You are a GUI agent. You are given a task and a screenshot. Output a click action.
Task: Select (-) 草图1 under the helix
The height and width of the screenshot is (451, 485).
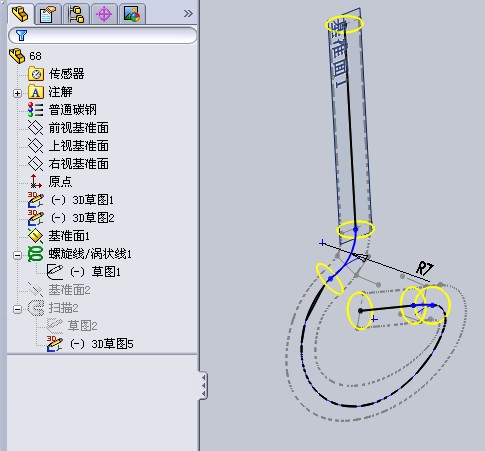pyautogui.click(x=95, y=272)
